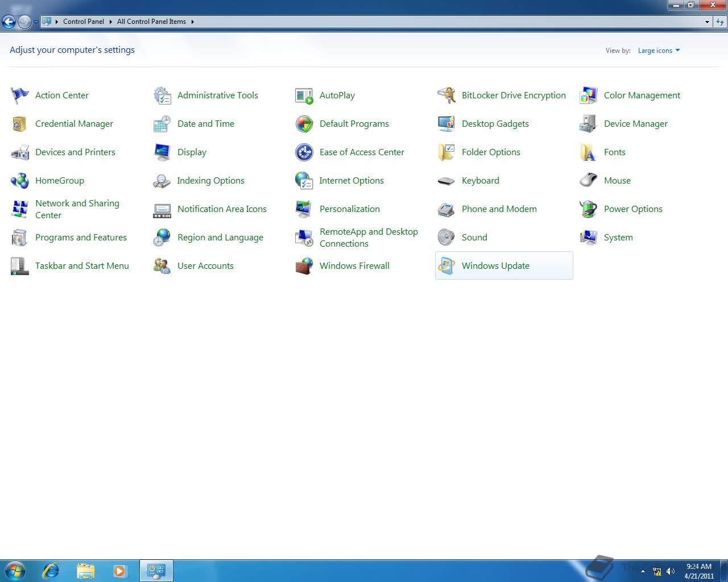Expand the All Control Panel Items breadcrumb arrow
The width and height of the screenshot is (728, 582).
point(192,22)
